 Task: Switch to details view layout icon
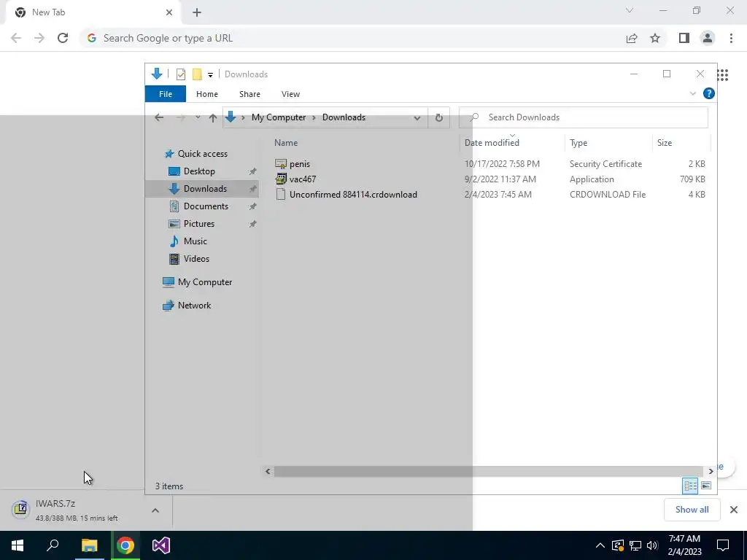point(690,486)
